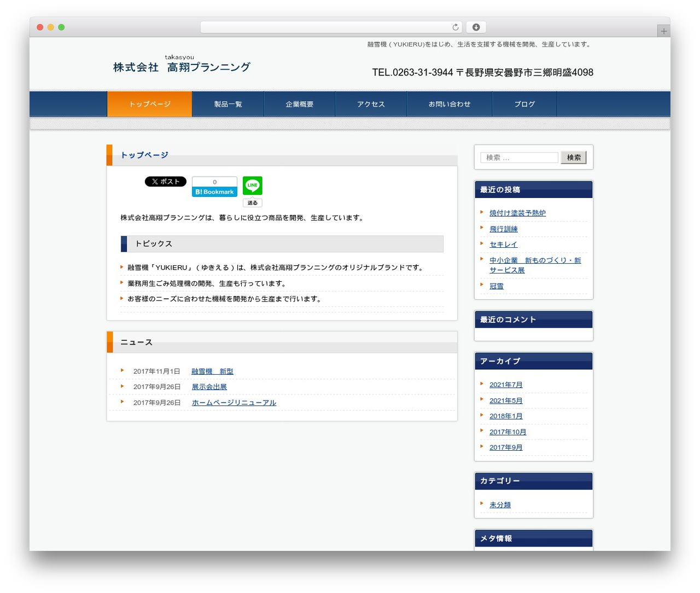Click the 検索 search input field
The width and height of the screenshot is (700, 593).
tap(519, 158)
